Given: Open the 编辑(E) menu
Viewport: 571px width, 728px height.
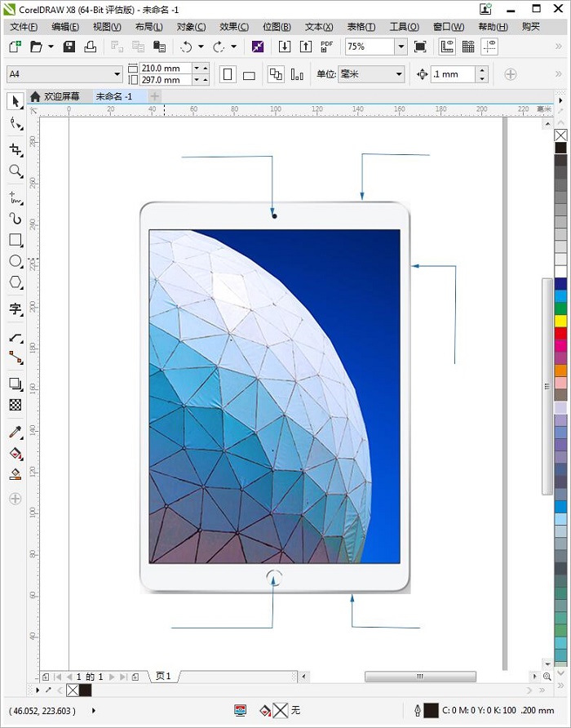Looking at the screenshot, I should (x=65, y=27).
